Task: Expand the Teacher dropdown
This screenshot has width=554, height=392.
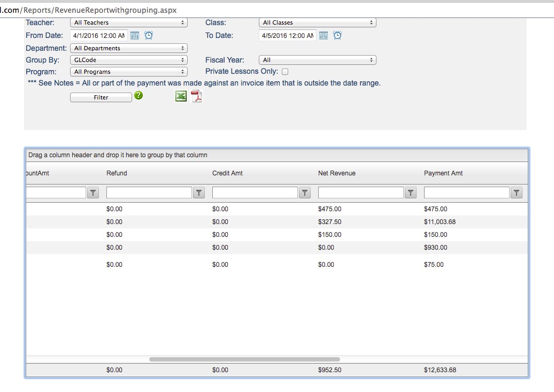Action: 129,22
